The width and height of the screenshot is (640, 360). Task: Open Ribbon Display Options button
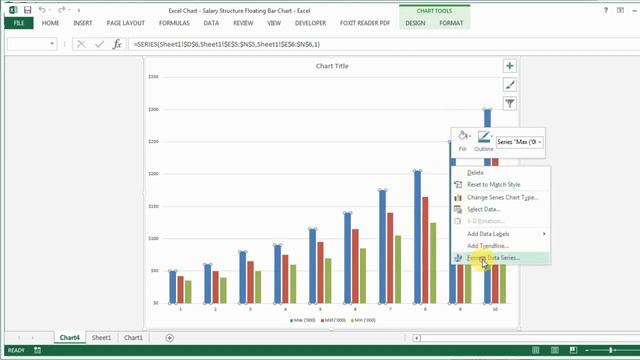click(x=620, y=10)
